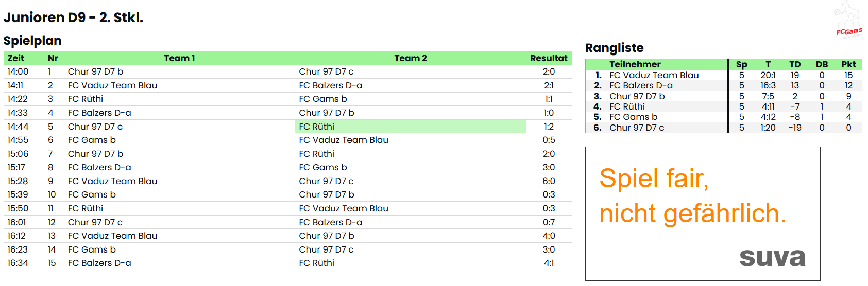This screenshot has width=868, height=286.
Task: Click the Team 1 column header
Action: [179, 58]
